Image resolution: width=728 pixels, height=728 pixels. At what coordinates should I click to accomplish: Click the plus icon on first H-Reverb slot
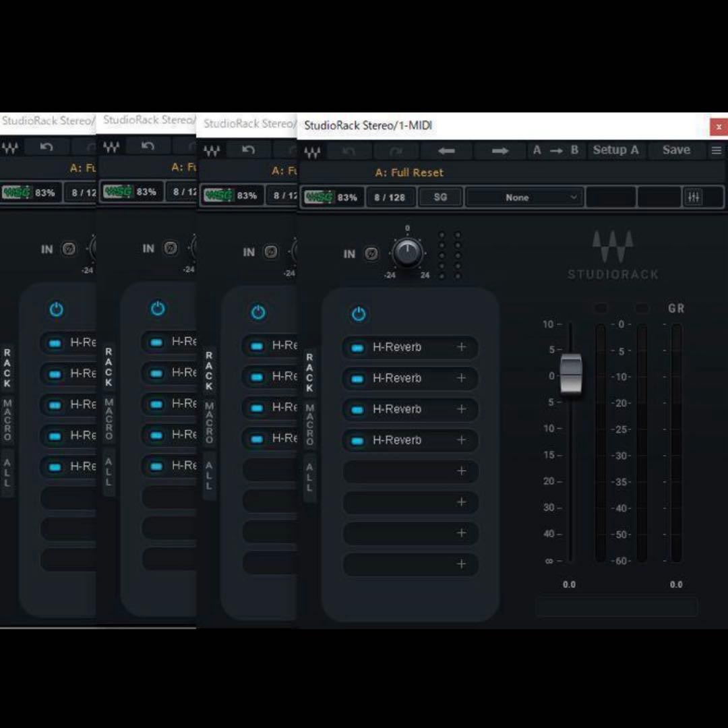(x=461, y=347)
